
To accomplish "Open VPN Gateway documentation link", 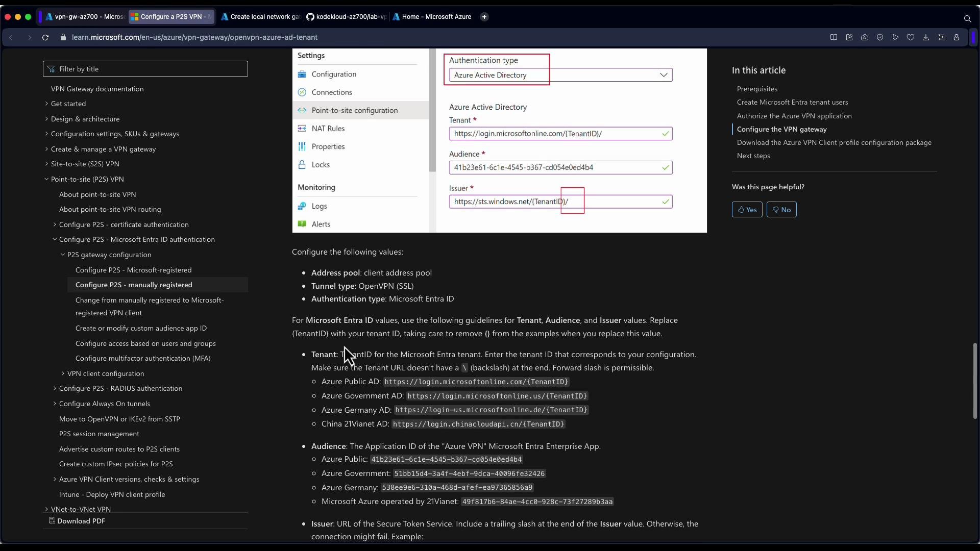I will pos(97,89).
